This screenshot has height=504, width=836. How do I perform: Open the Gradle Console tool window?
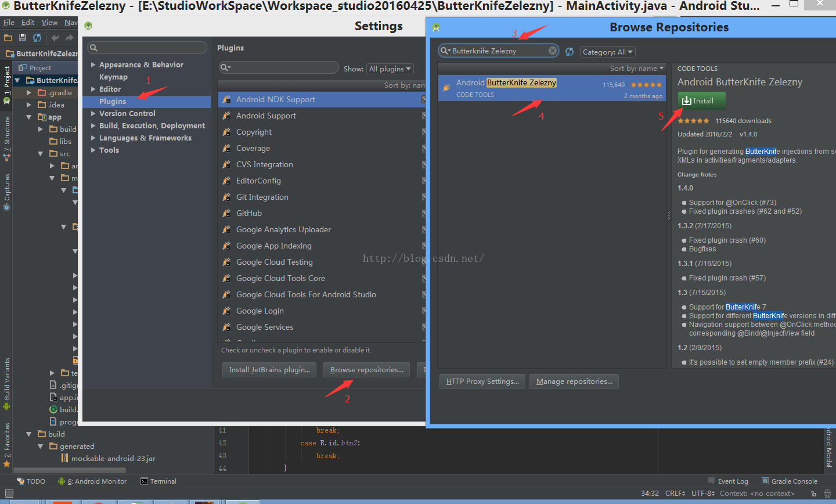pyautogui.click(x=790, y=481)
